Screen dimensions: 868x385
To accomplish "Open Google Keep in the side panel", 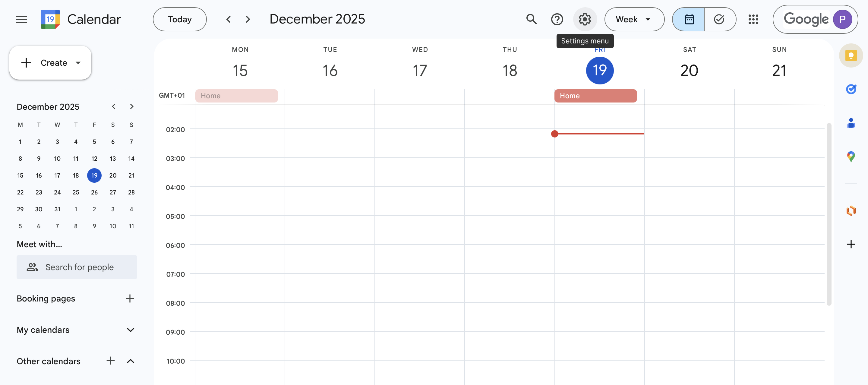I will click(x=851, y=55).
